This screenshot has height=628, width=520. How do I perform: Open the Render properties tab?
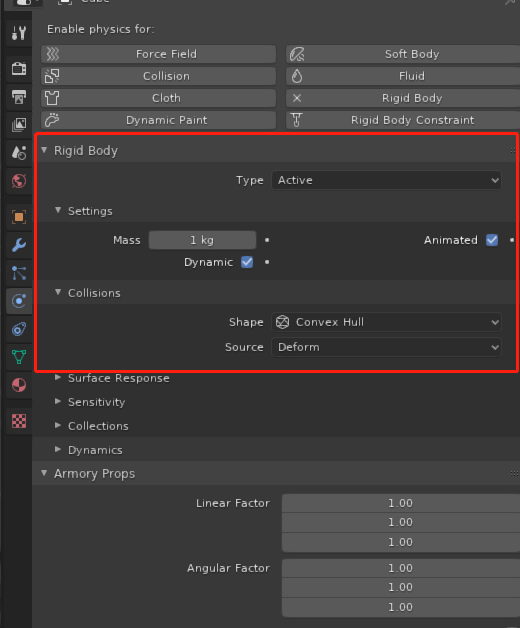click(x=19, y=68)
